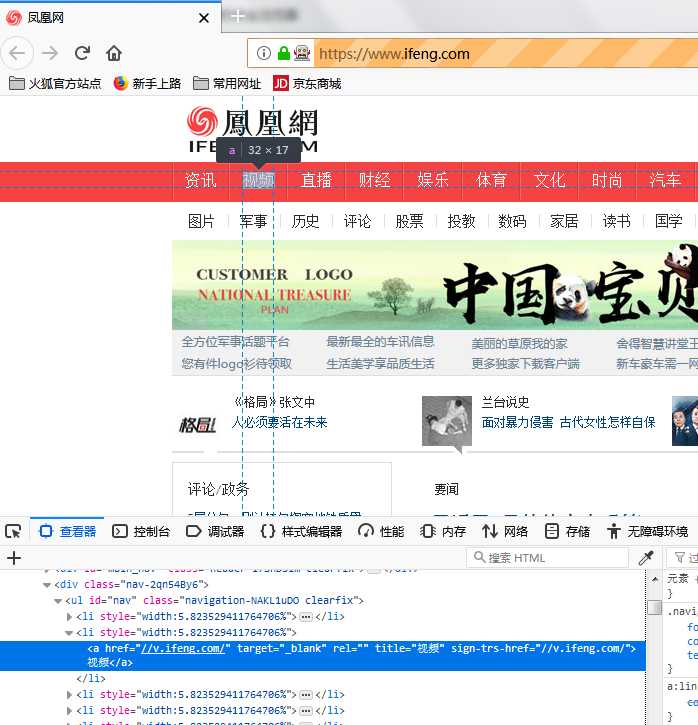
Task: Open 京东商城 JD bookmark
Action: pyautogui.click(x=307, y=84)
